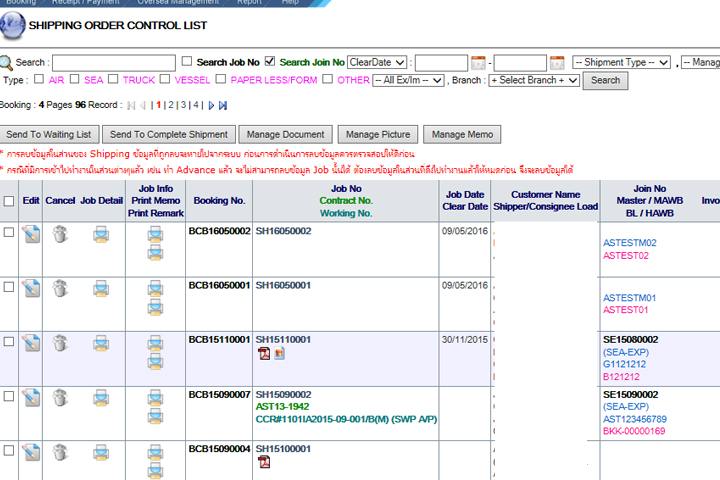Edit booking BCB15090007 with pencil icon

point(31,398)
